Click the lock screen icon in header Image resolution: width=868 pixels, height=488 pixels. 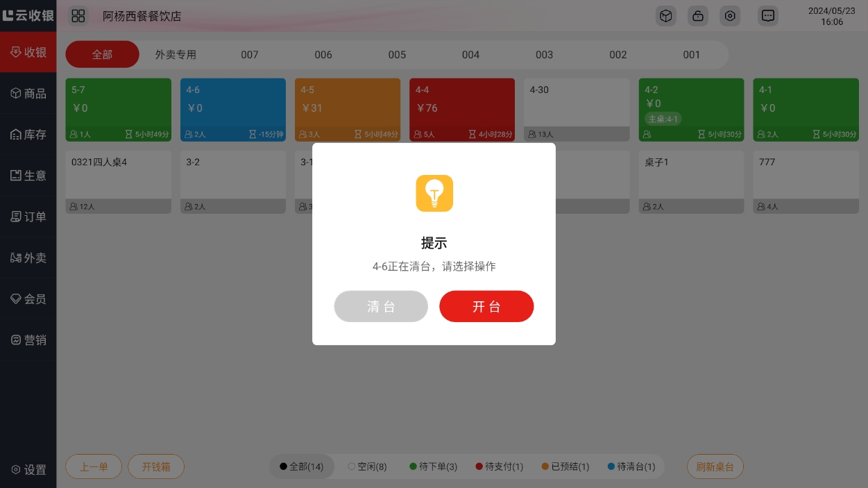click(x=697, y=16)
